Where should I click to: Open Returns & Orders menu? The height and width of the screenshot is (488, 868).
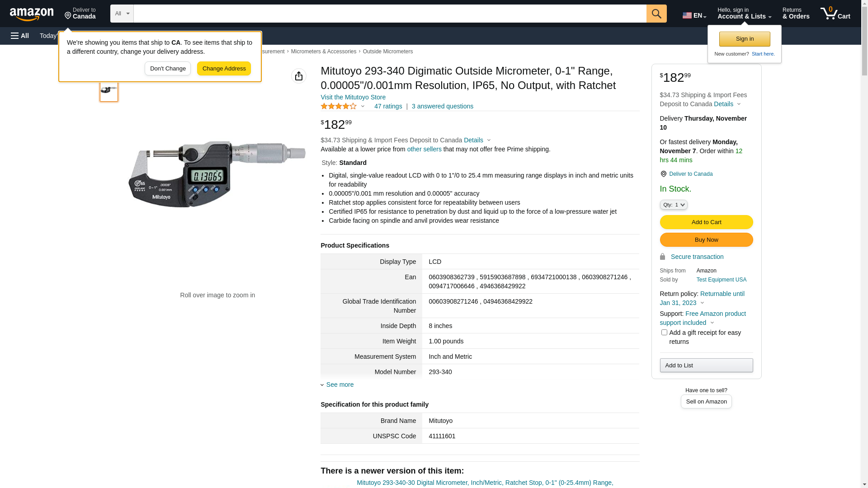pos(796,14)
